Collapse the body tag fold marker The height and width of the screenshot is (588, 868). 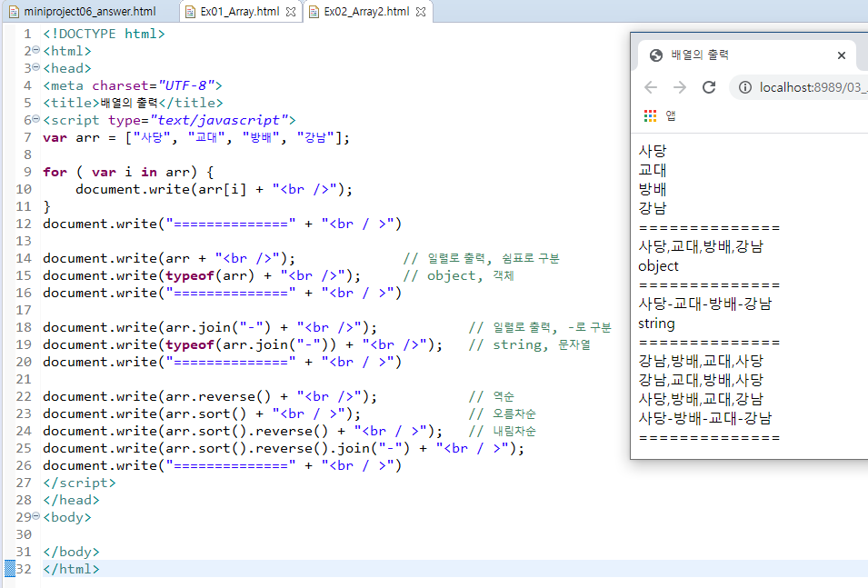(x=36, y=516)
